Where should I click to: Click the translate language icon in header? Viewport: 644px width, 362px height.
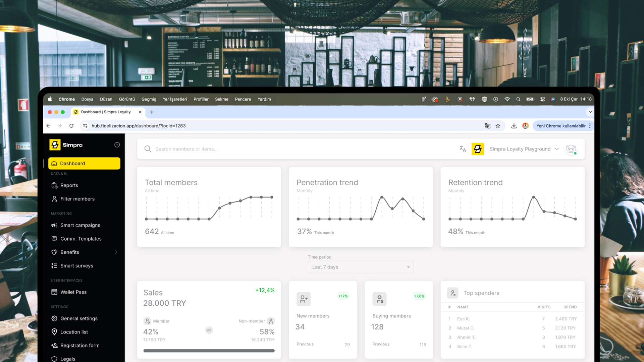(463, 149)
